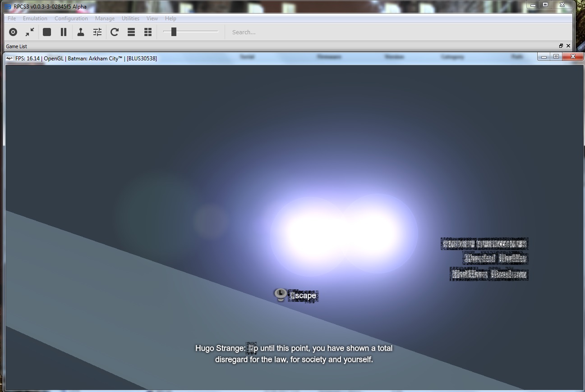The width and height of the screenshot is (585, 392).
Task: Click the Game List panel title
Action: 16,46
